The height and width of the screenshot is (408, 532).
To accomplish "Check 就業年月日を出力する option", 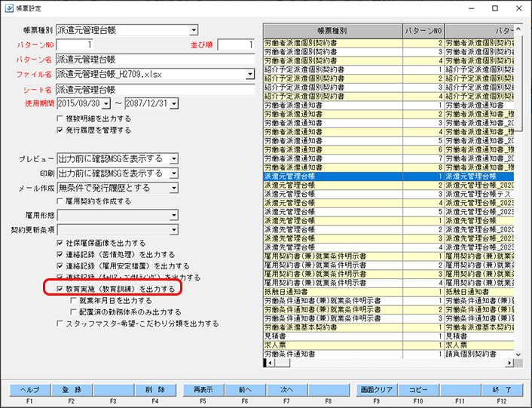I will pos(73,300).
